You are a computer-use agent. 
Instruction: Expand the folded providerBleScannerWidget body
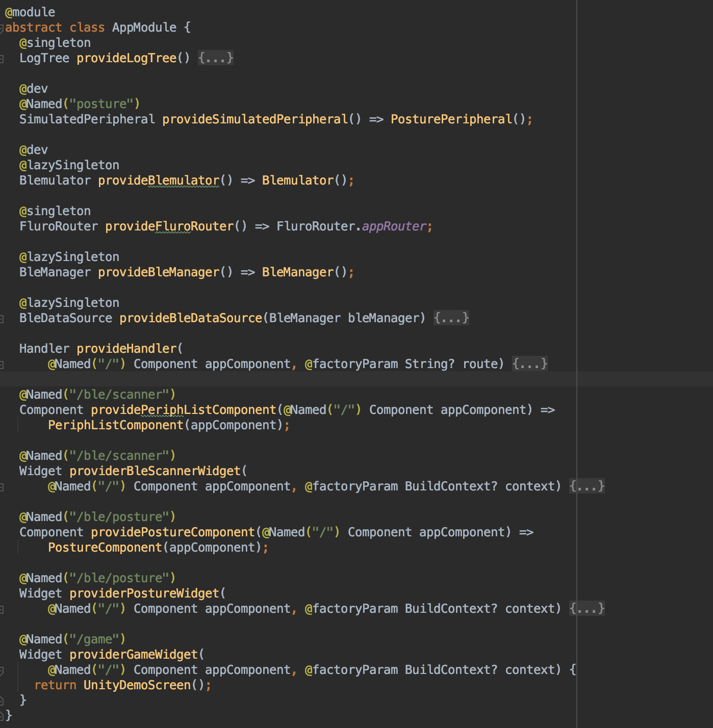(x=587, y=486)
